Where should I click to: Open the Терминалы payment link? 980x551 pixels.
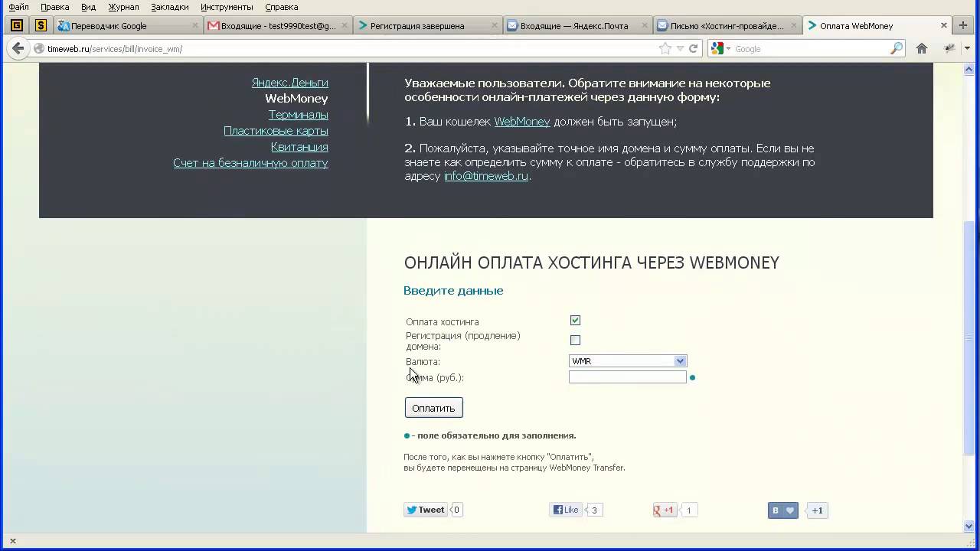299,115
